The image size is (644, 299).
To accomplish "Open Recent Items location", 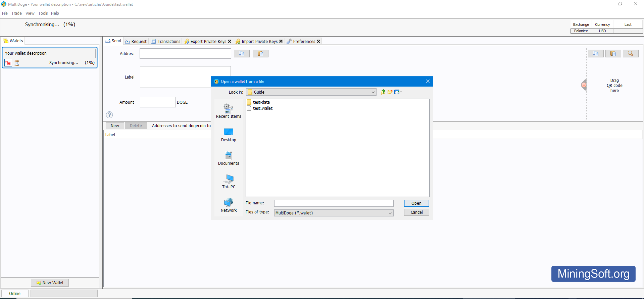I will click(x=229, y=111).
